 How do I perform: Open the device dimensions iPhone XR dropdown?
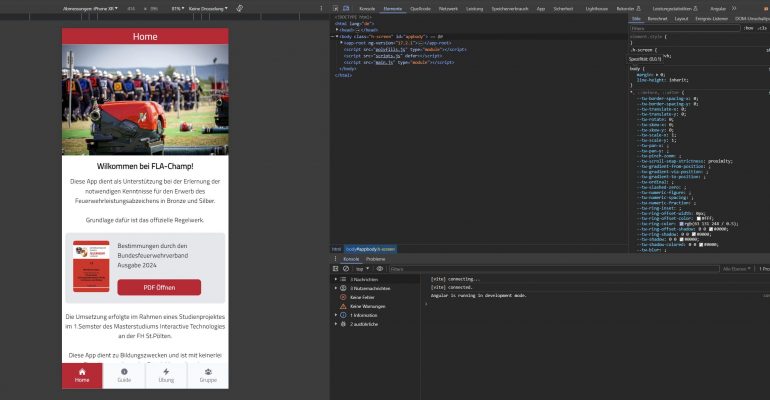[x=90, y=8]
